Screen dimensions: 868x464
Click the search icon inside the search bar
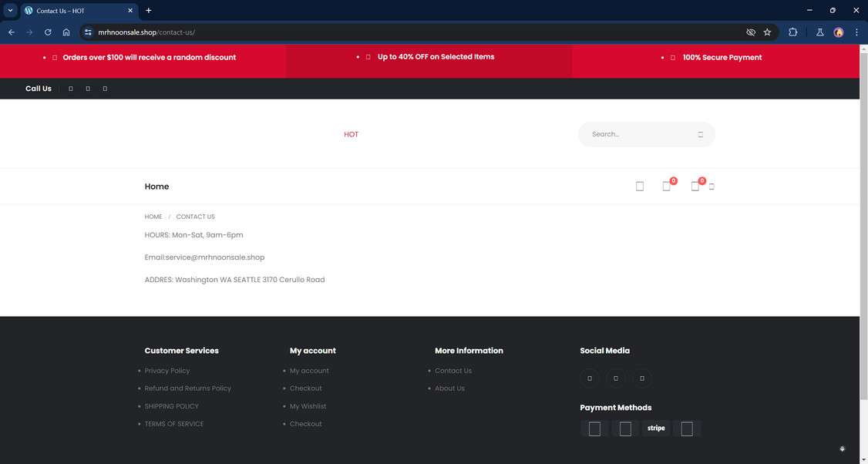(x=700, y=133)
